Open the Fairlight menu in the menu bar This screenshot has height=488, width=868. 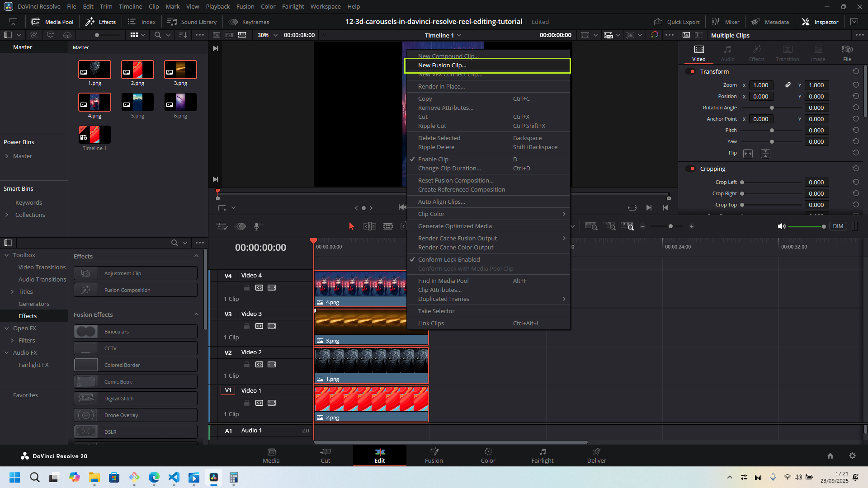293,6
